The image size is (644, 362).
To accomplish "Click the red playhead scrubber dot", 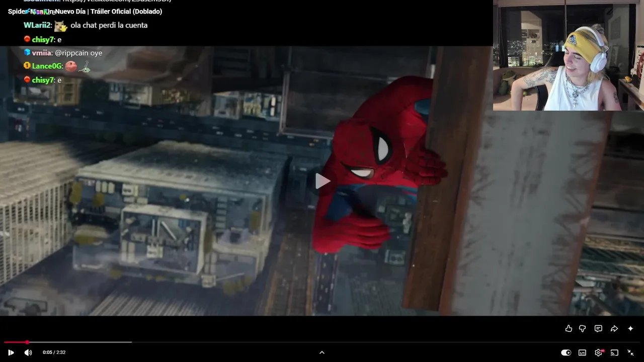I will tap(27, 342).
